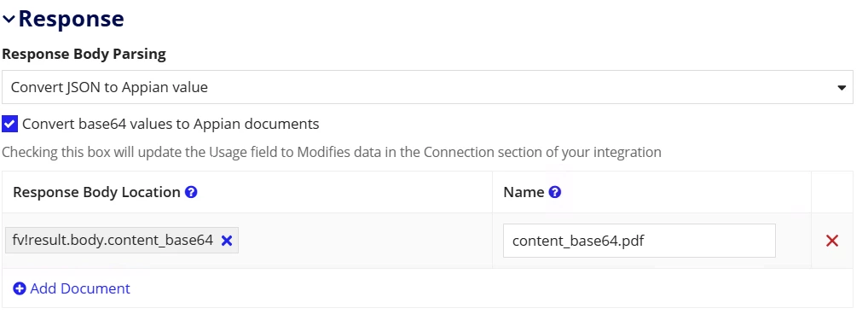Image resolution: width=868 pixels, height=320 pixels.
Task: Open help icon next to Name column
Action: pyautogui.click(x=555, y=192)
